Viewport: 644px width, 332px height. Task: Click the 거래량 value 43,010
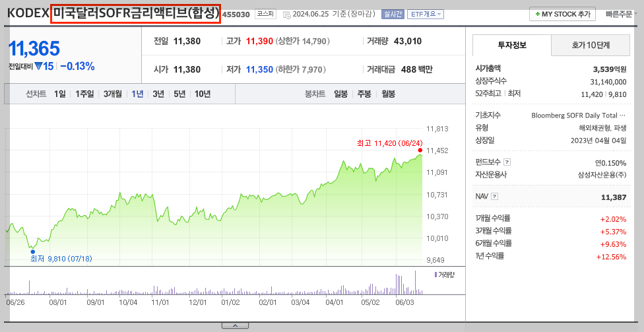[408, 41]
